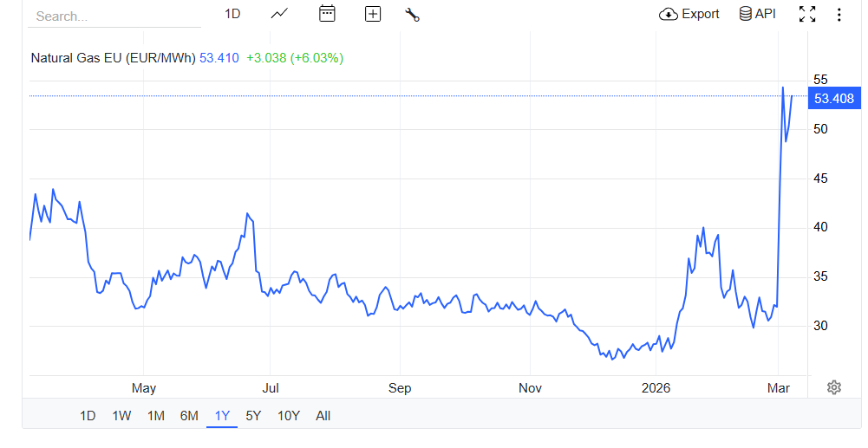Click the Sep label on time axis
868x448 pixels.
[400, 388]
